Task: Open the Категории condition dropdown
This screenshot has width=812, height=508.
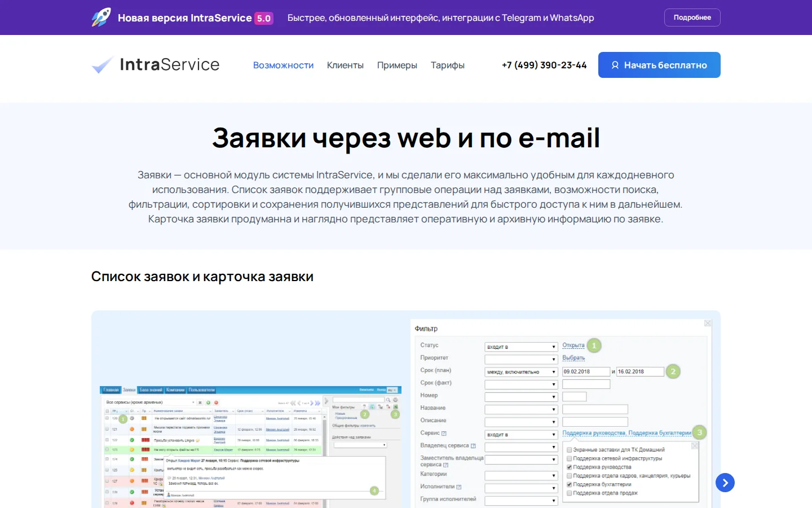Action: tap(522, 475)
